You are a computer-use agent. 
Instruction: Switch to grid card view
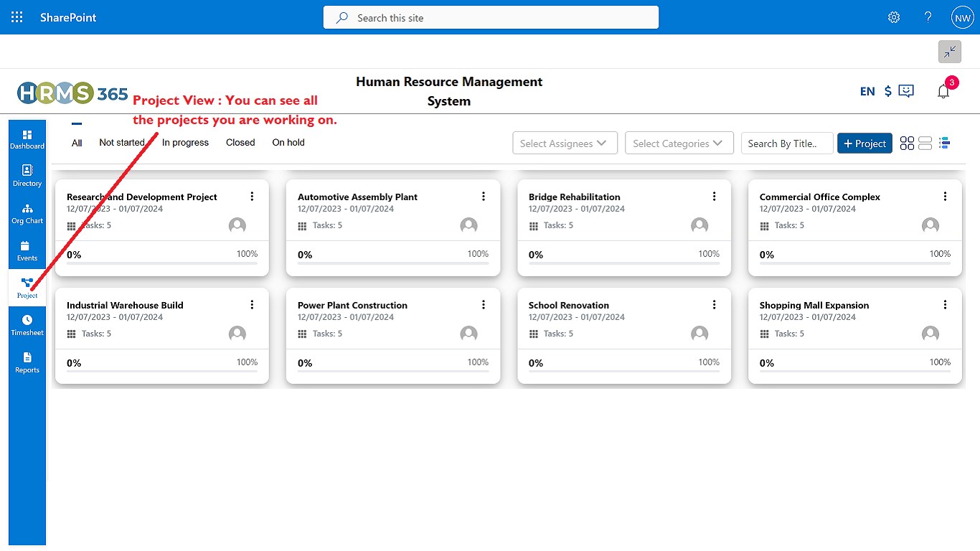pos(907,143)
